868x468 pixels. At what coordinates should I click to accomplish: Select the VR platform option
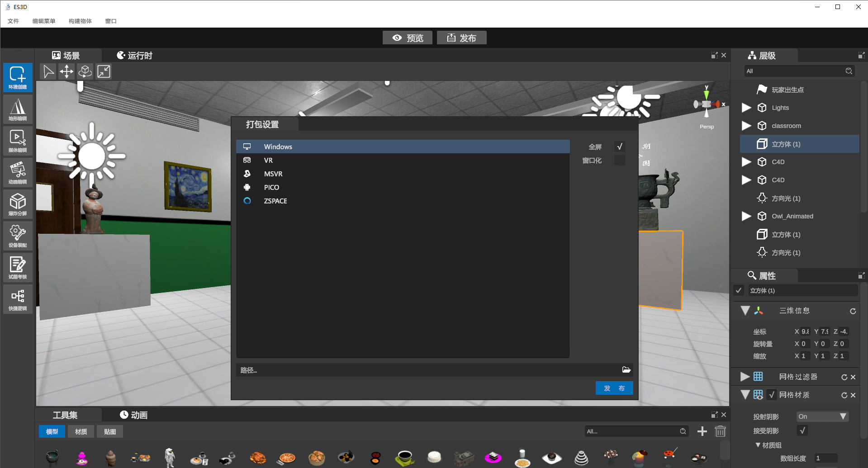click(x=403, y=160)
